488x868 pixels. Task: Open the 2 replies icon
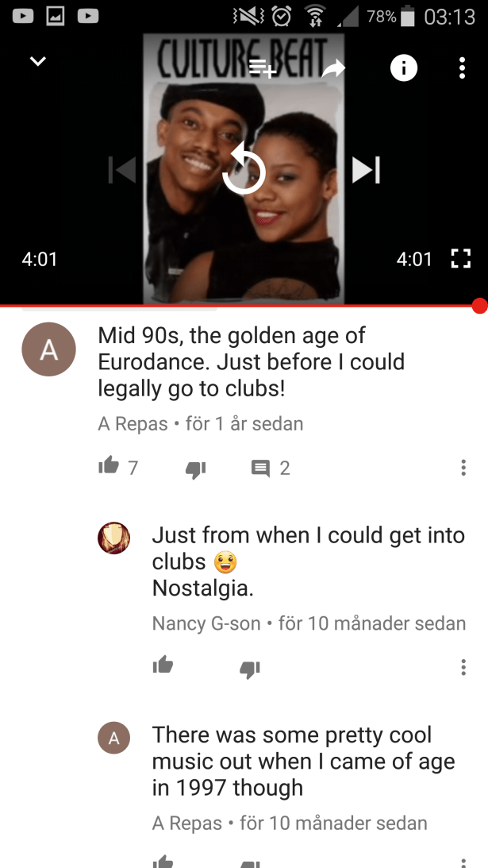pos(261,469)
